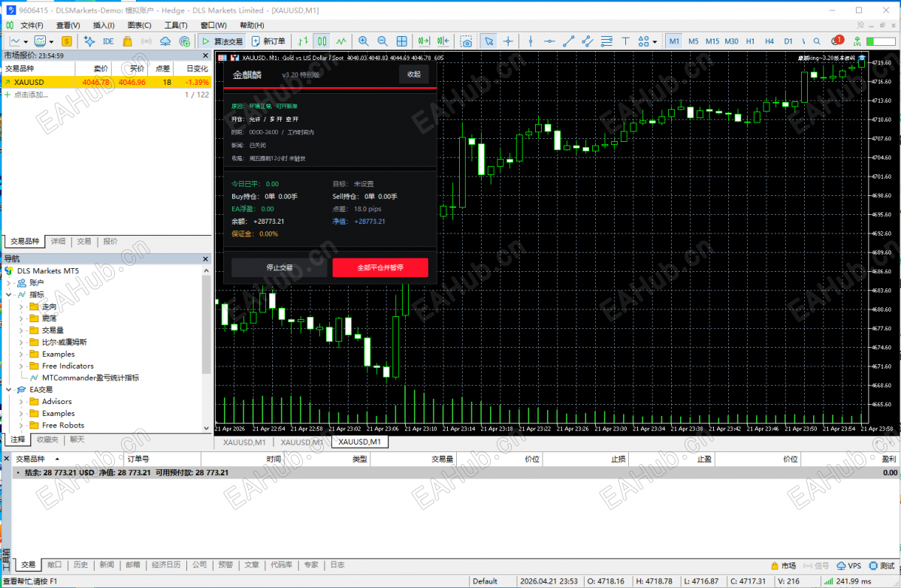901x588 pixels.
Task: Click the green connection level bar
Action: [880, 41]
